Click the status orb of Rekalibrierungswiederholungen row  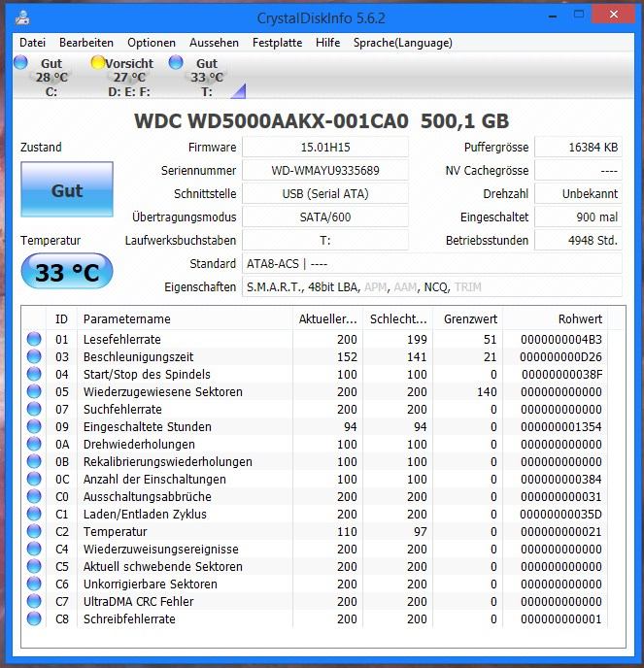coord(34,461)
